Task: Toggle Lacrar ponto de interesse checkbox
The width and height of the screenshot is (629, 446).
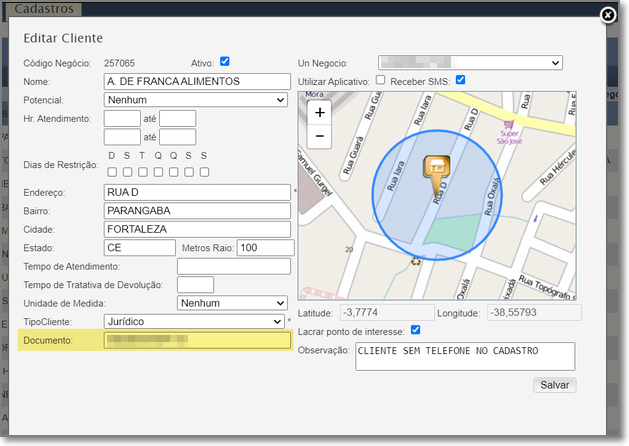Action: 416,330
